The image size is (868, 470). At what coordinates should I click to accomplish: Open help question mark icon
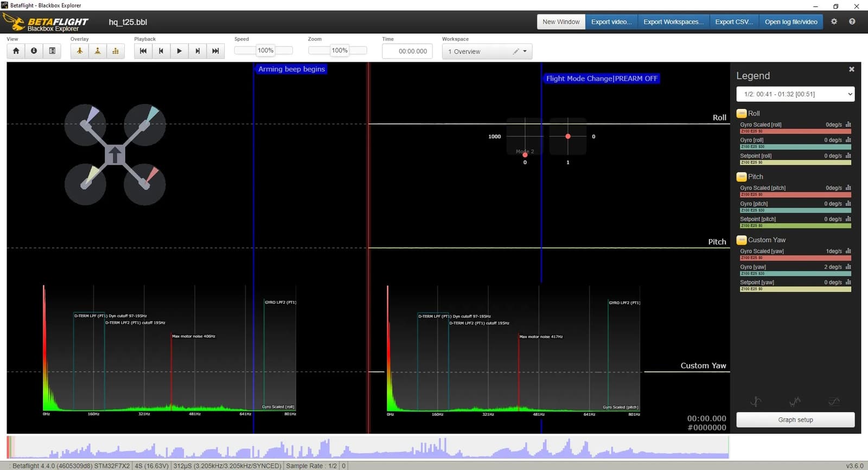click(x=852, y=22)
